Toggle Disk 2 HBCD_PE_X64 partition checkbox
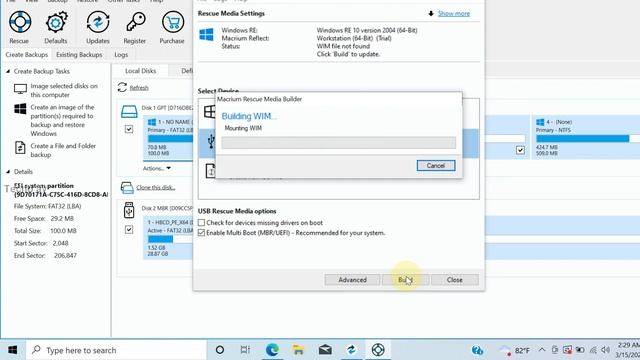Image resolution: width=640 pixels, height=360 pixels. point(129,229)
